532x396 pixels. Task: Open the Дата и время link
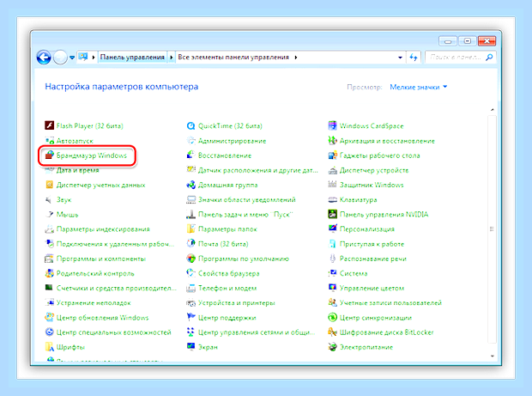coord(78,170)
